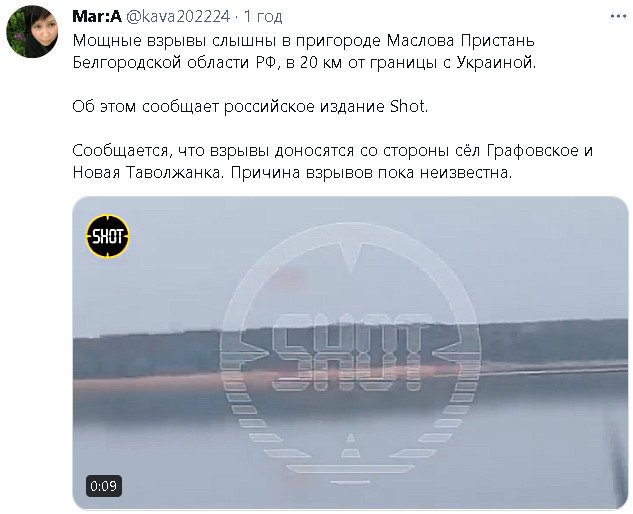This screenshot has width=633, height=514.
Task: Click the large SHOT watermark in video
Action: tap(350, 352)
